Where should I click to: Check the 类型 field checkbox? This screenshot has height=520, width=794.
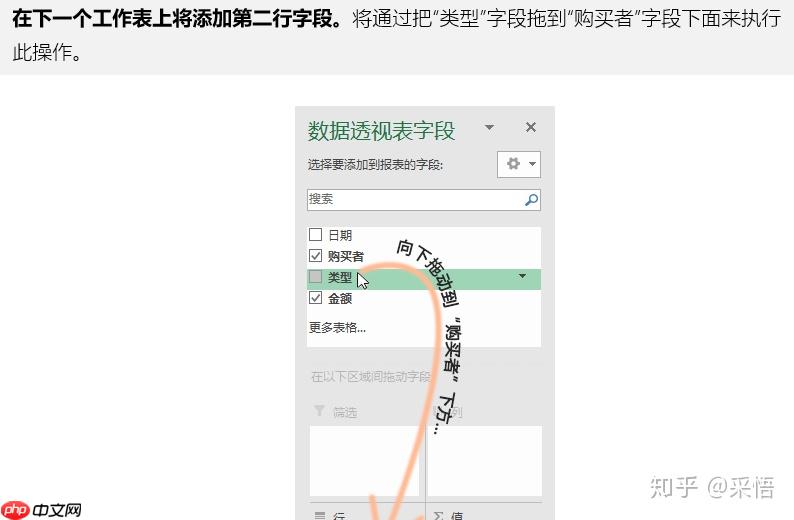[315, 276]
